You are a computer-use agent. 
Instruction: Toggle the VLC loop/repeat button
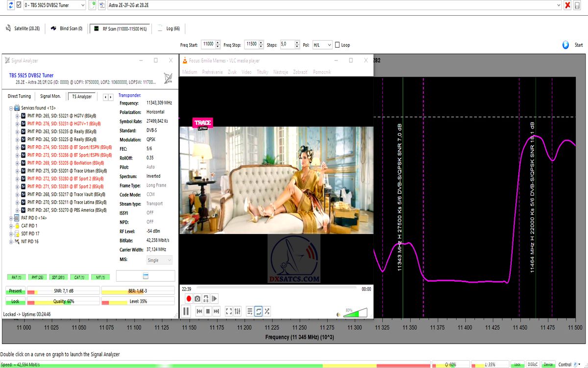click(x=258, y=311)
